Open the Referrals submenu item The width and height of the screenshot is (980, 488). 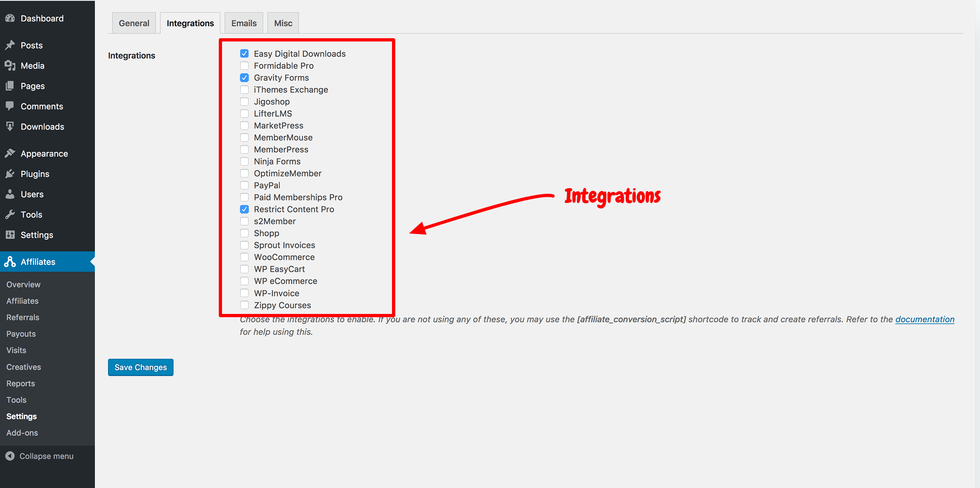23,317
